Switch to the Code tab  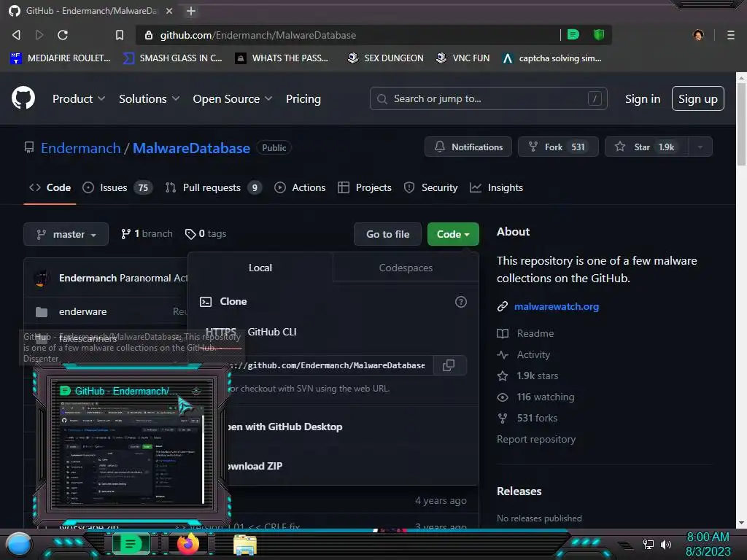coord(50,187)
